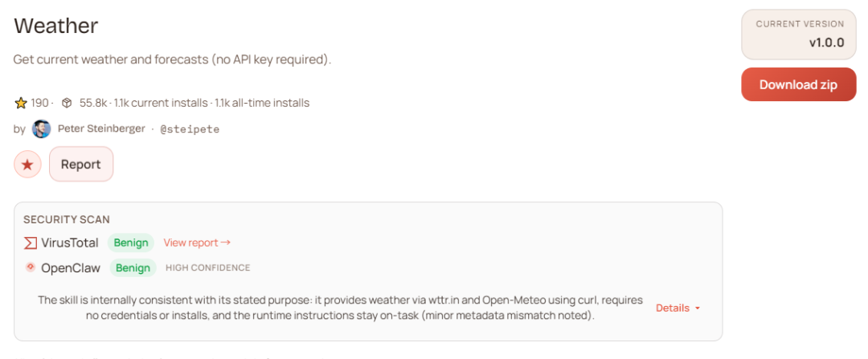Expand the Details dropdown
This screenshot has height=359, width=868.
tap(678, 308)
